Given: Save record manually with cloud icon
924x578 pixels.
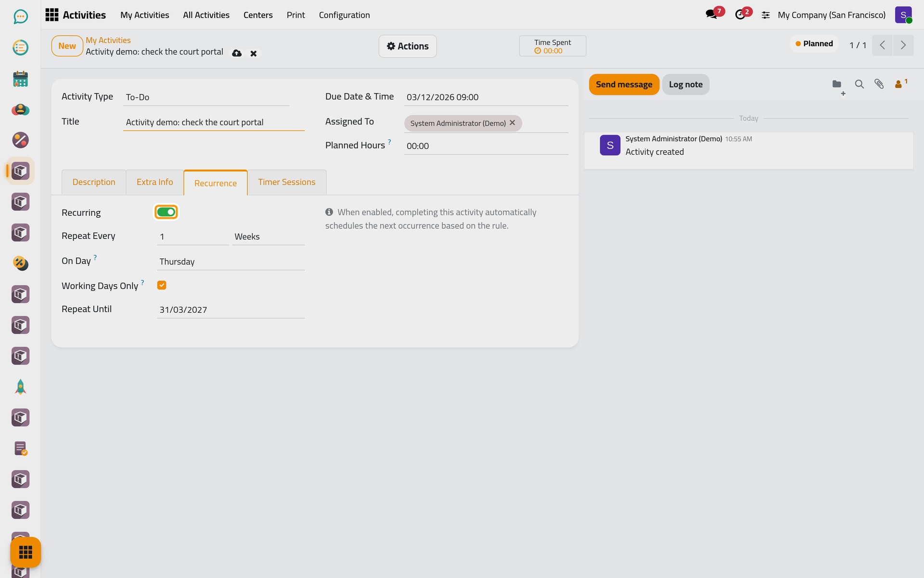Looking at the screenshot, I should [237, 53].
